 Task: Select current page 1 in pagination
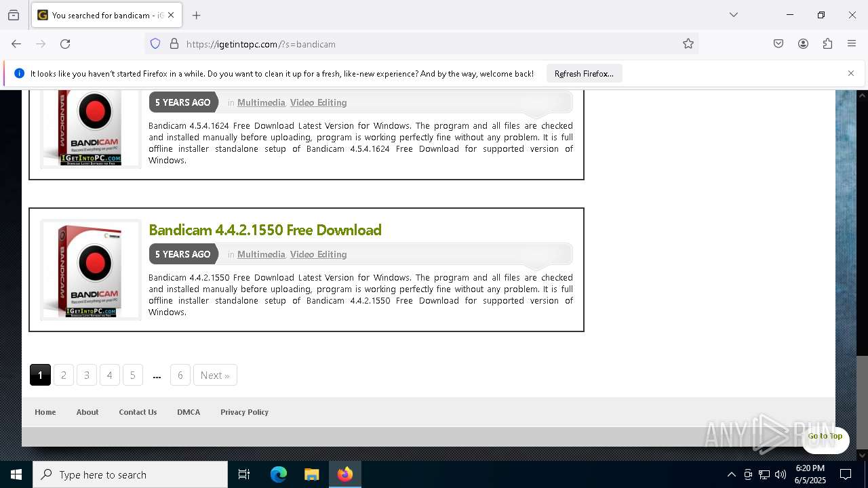(40, 375)
